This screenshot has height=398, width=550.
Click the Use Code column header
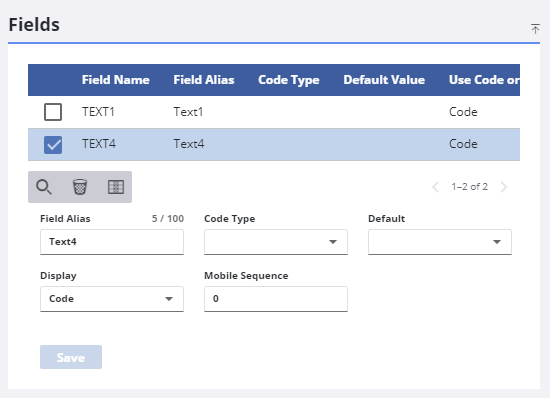484,80
